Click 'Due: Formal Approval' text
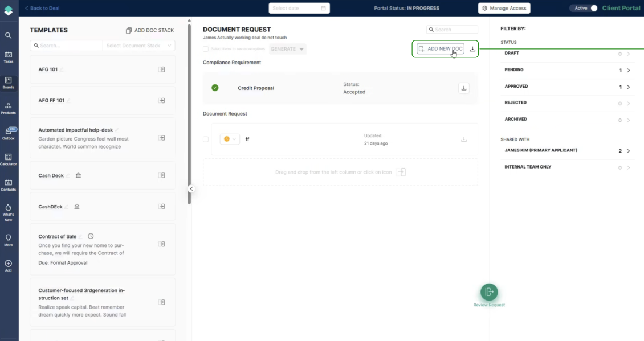 pyautogui.click(x=63, y=262)
